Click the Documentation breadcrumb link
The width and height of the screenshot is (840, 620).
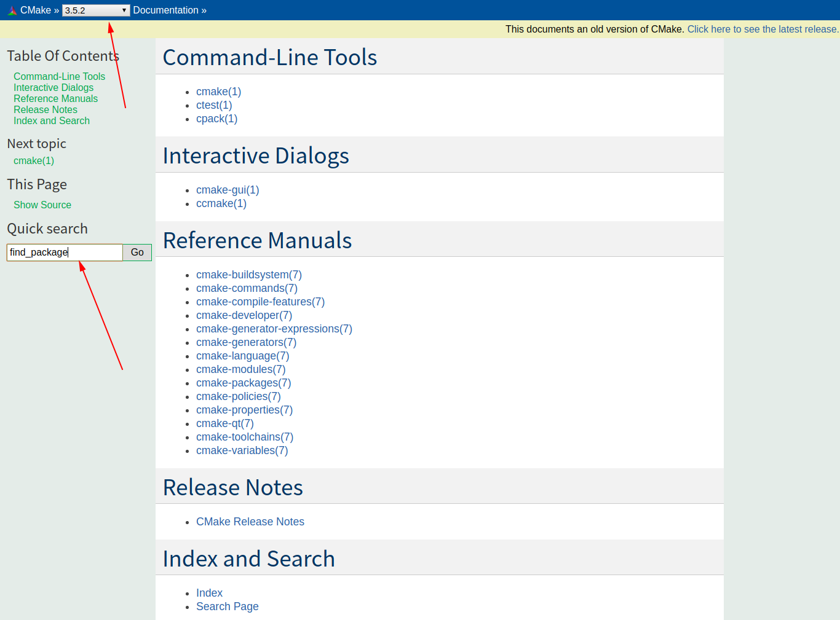tap(166, 10)
